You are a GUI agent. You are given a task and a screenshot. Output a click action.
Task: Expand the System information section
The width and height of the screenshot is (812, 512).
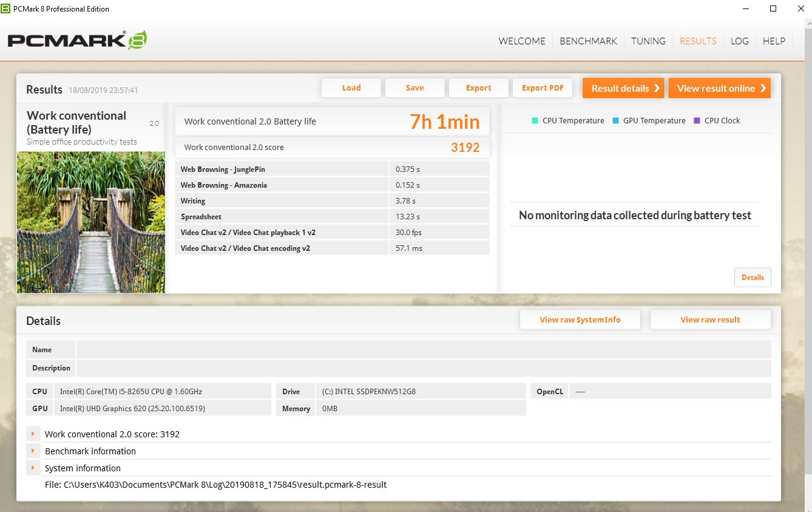(33, 468)
